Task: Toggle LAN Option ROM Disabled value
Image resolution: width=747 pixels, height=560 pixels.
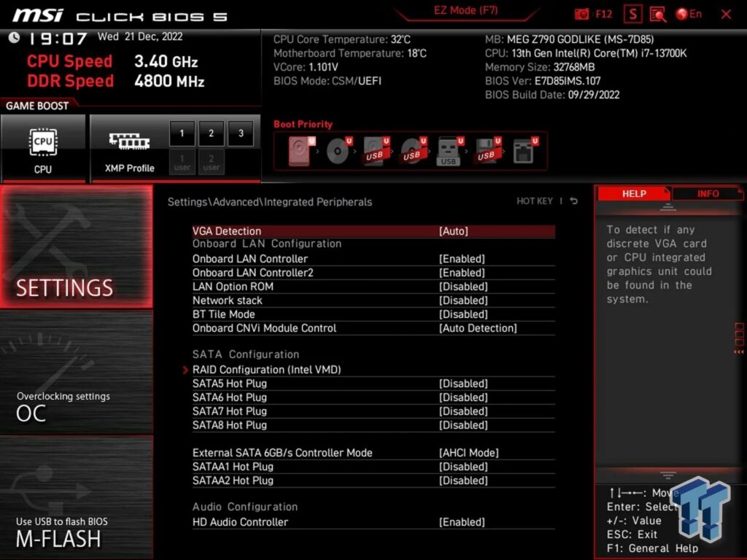Action: pyautogui.click(x=463, y=286)
